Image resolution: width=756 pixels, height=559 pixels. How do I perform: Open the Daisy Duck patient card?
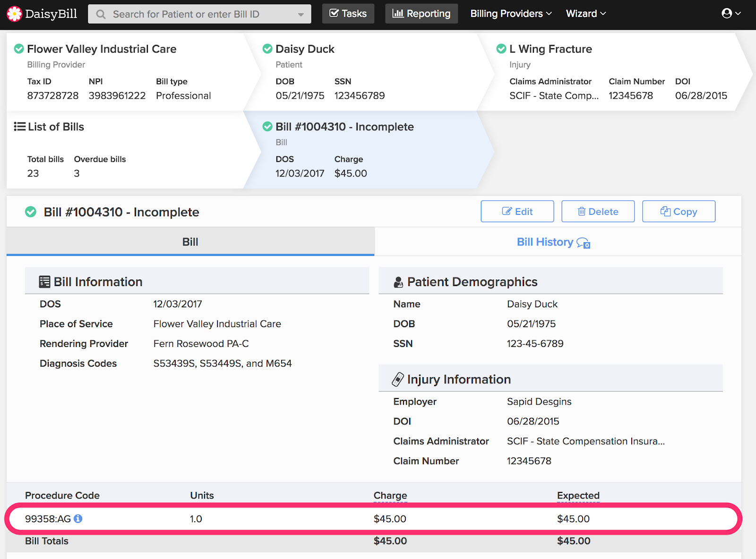click(x=369, y=72)
